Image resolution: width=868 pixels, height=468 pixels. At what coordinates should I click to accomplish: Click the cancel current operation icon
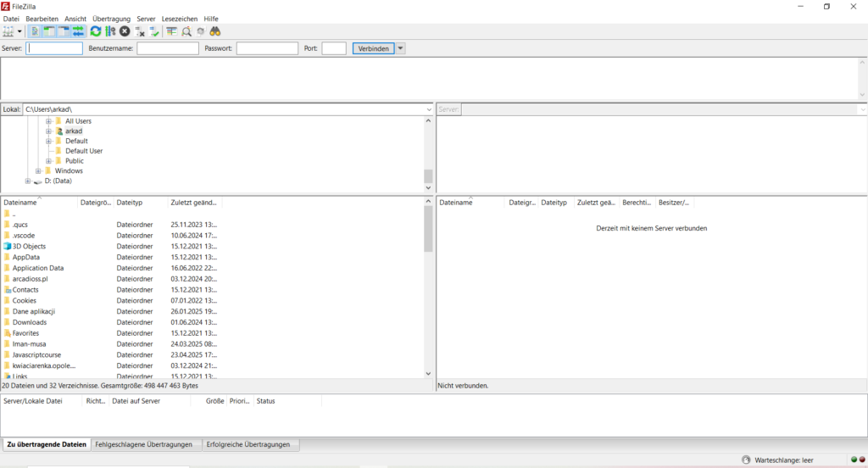click(x=125, y=31)
